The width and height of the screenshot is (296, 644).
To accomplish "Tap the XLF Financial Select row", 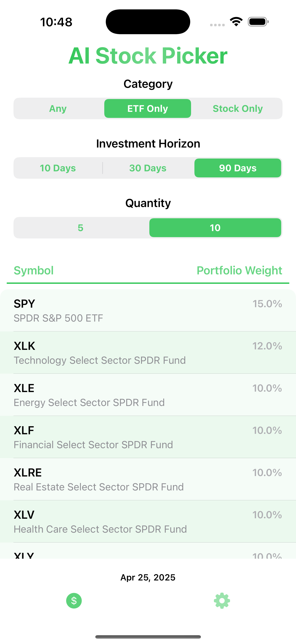I will point(148,437).
